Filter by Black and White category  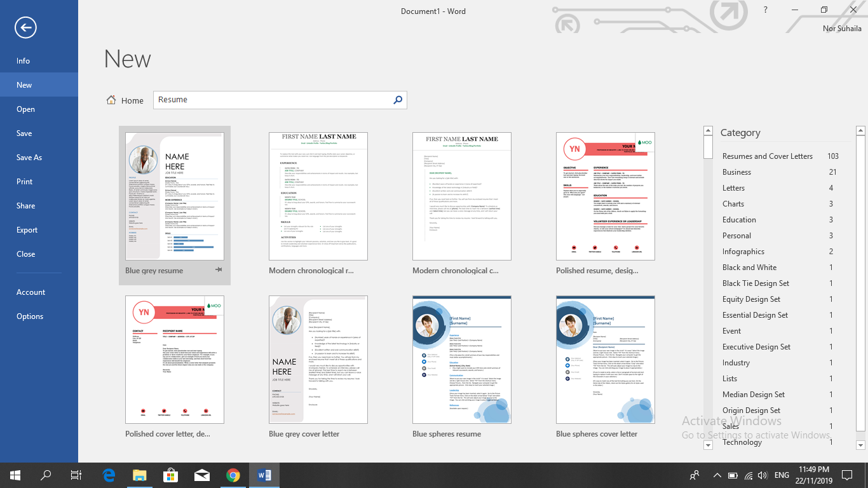coord(782,268)
